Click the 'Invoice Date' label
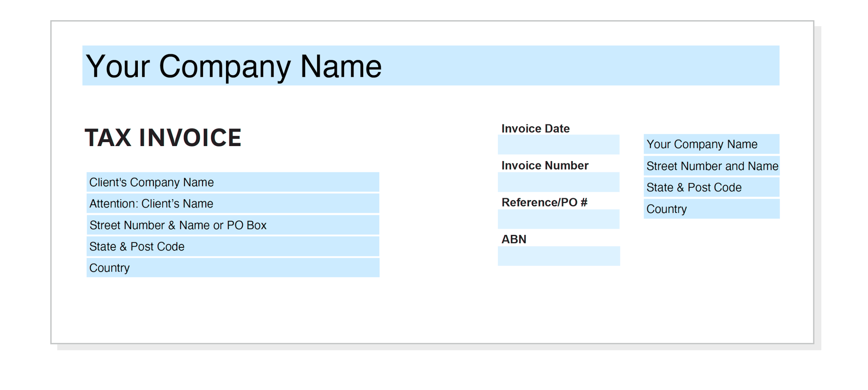Viewport: 868px width, 390px height. pos(535,129)
